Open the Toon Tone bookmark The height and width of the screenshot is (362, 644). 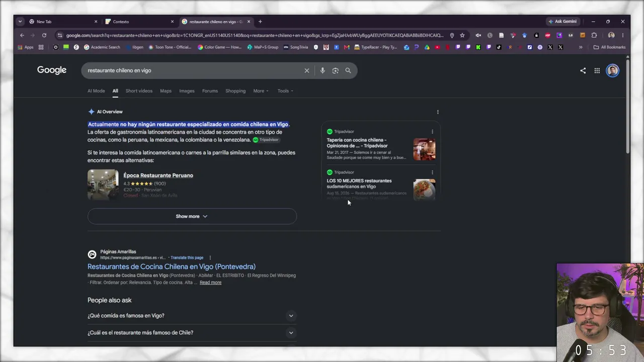point(170,47)
